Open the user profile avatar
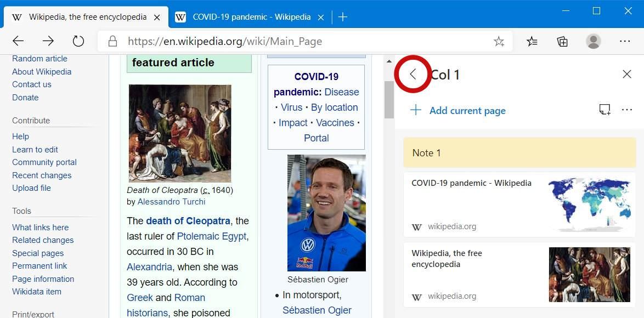 (x=594, y=41)
